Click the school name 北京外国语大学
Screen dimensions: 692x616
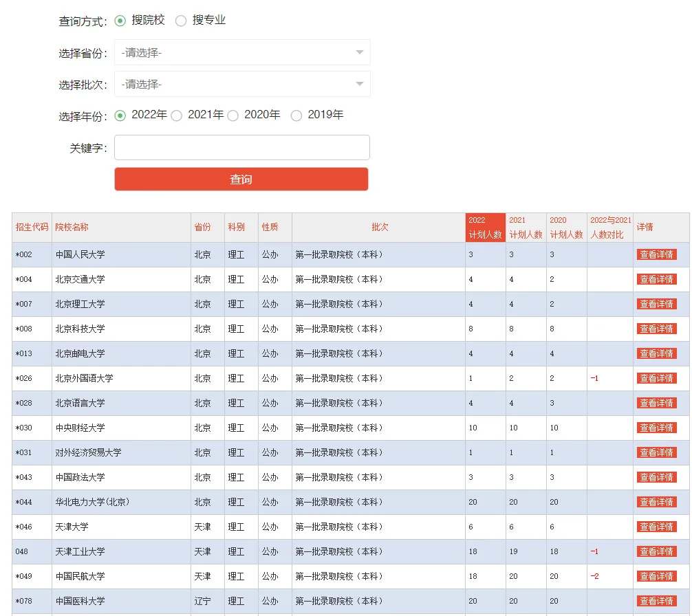(x=84, y=378)
